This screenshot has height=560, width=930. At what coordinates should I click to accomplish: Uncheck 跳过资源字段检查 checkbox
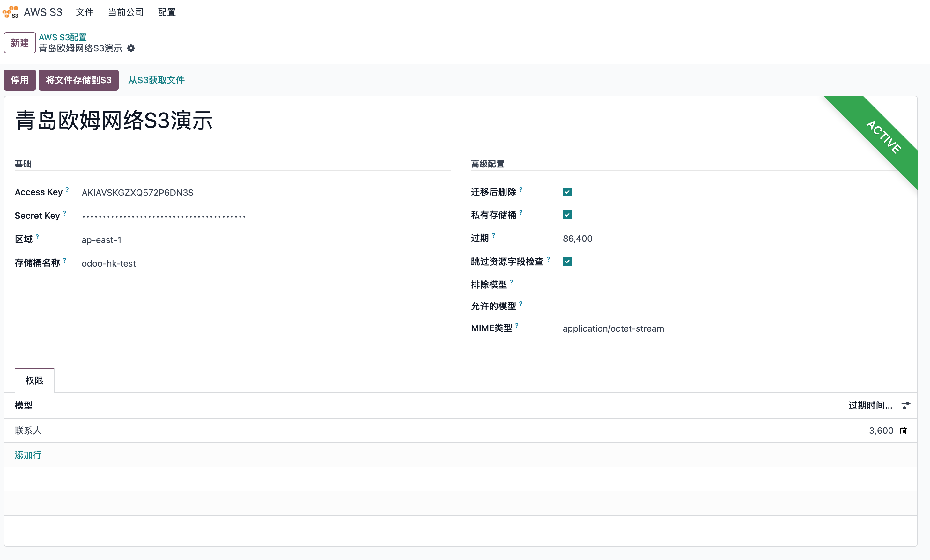567,262
